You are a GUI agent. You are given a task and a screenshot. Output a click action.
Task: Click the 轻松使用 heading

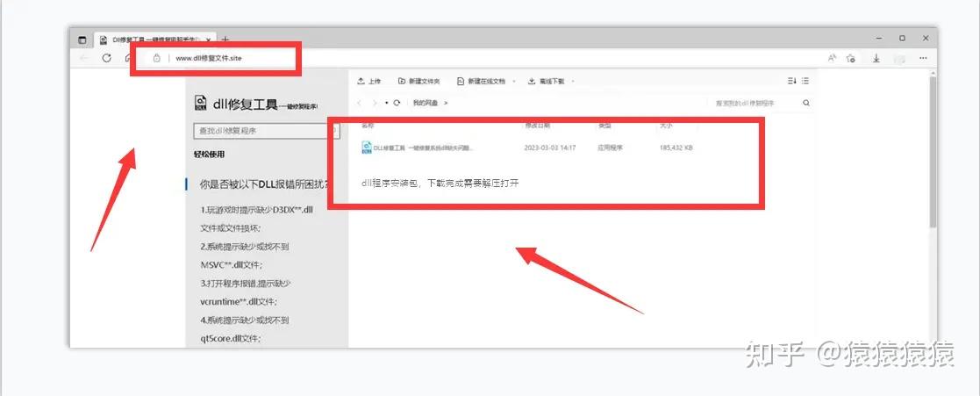(210, 154)
